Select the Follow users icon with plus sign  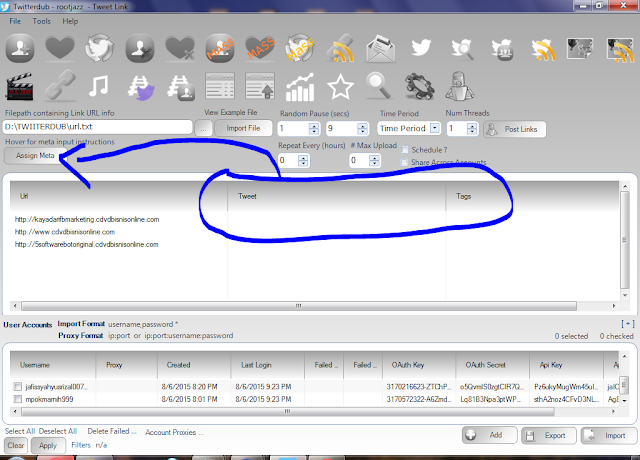click(20, 49)
